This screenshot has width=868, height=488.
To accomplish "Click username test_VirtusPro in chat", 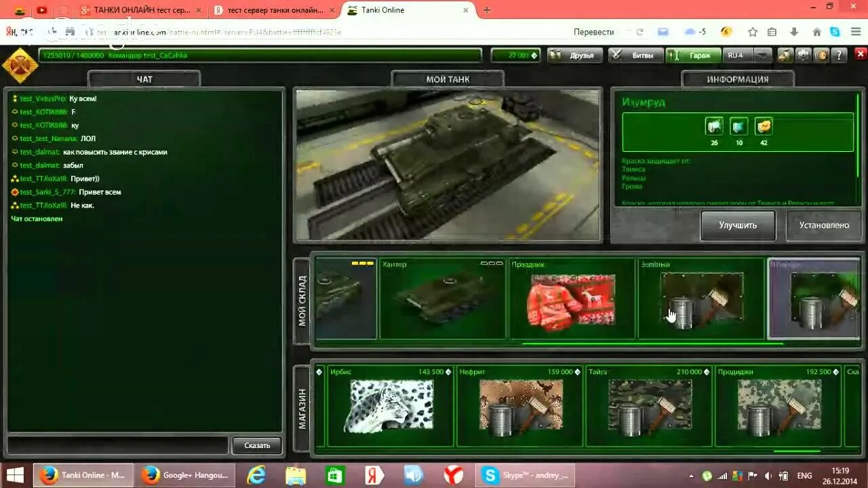I will click(43, 99).
